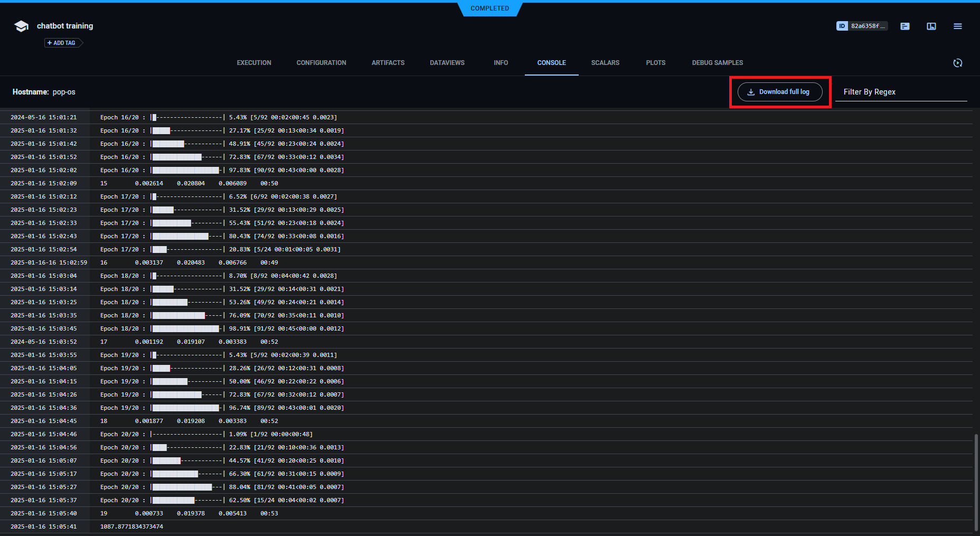Open the EXECUTION tab

pyautogui.click(x=253, y=62)
